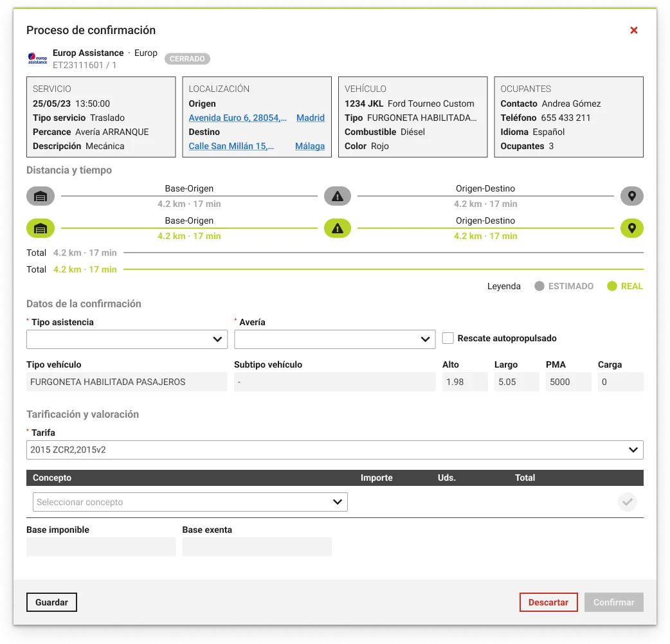
Task: Click the gray estimated warning triangle icon
Action: pyautogui.click(x=338, y=196)
